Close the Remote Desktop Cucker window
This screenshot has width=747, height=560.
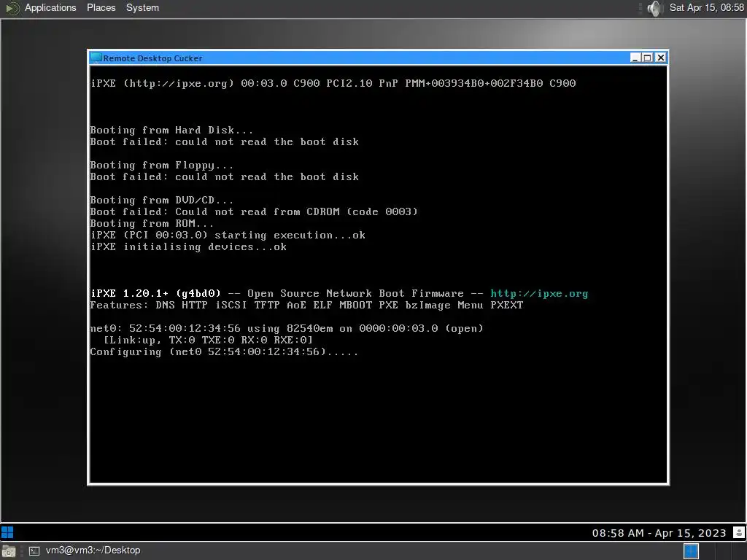coord(660,58)
